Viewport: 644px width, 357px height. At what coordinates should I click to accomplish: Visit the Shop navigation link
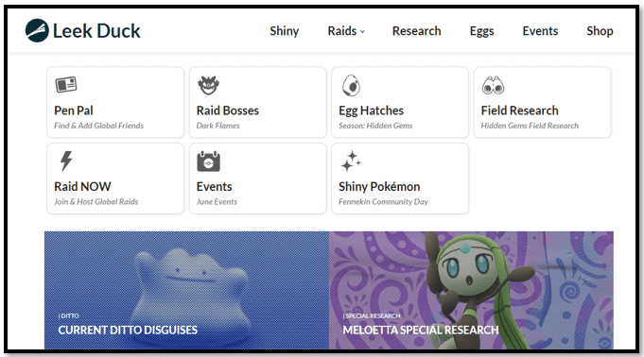600,31
